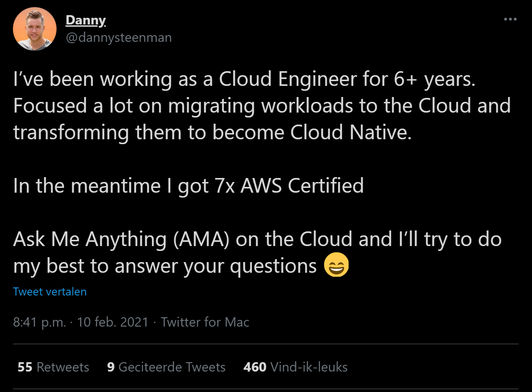The width and height of the screenshot is (532, 392).
Task: Open the three-dot more options menu
Action: point(510,20)
